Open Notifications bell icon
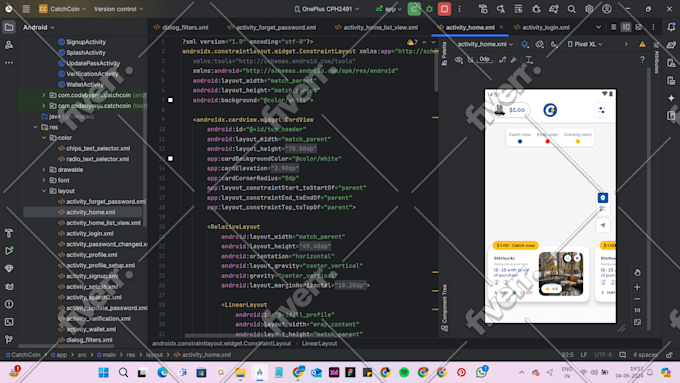Screen dimensions: 680x383 [x=671, y=27]
